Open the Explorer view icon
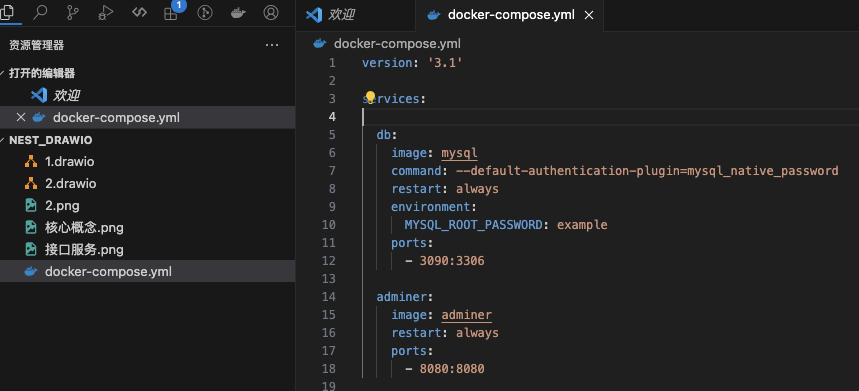Viewport: 859px width, 391px height. click(7, 12)
